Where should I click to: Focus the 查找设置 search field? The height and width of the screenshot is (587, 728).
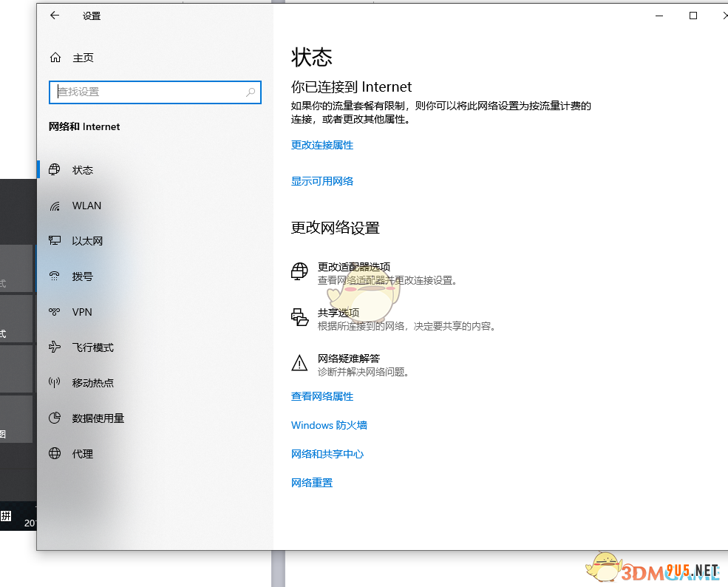(155, 92)
